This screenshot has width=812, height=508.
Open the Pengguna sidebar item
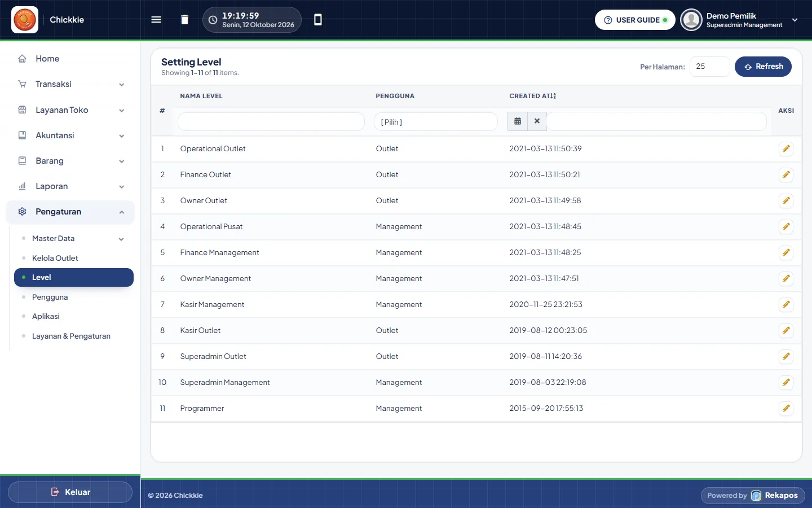(74, 297)
